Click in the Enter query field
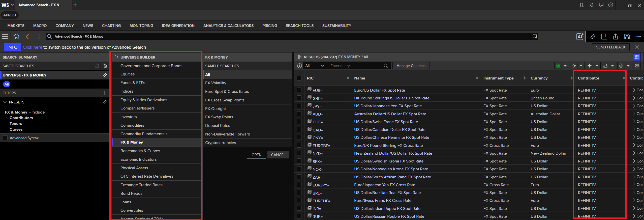 pos(355,66)
